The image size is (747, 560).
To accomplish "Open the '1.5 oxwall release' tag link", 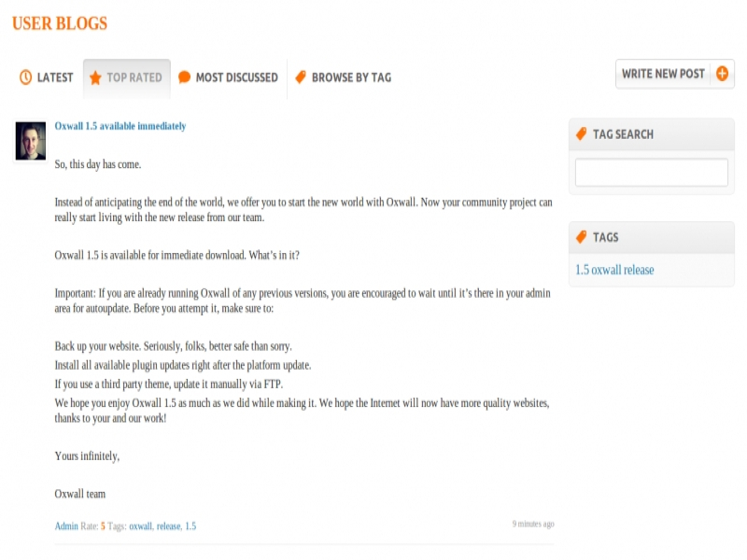I will tap(614, 270).
